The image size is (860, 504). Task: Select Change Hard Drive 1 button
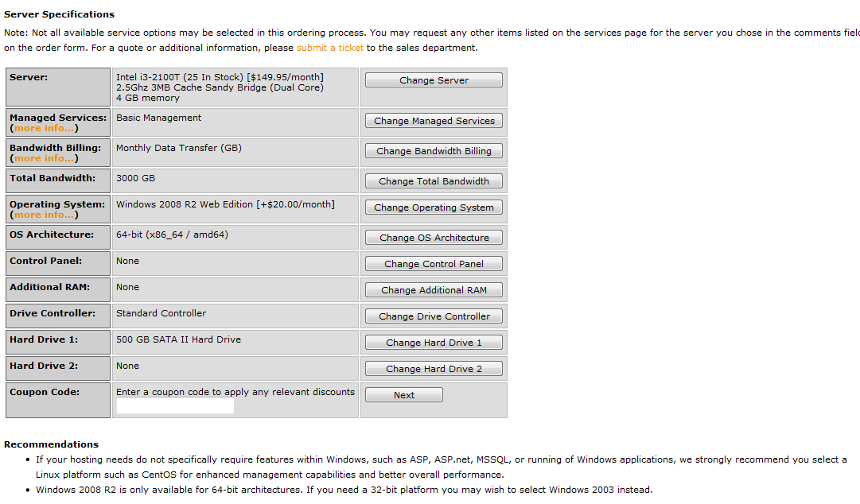click(434, 343)
